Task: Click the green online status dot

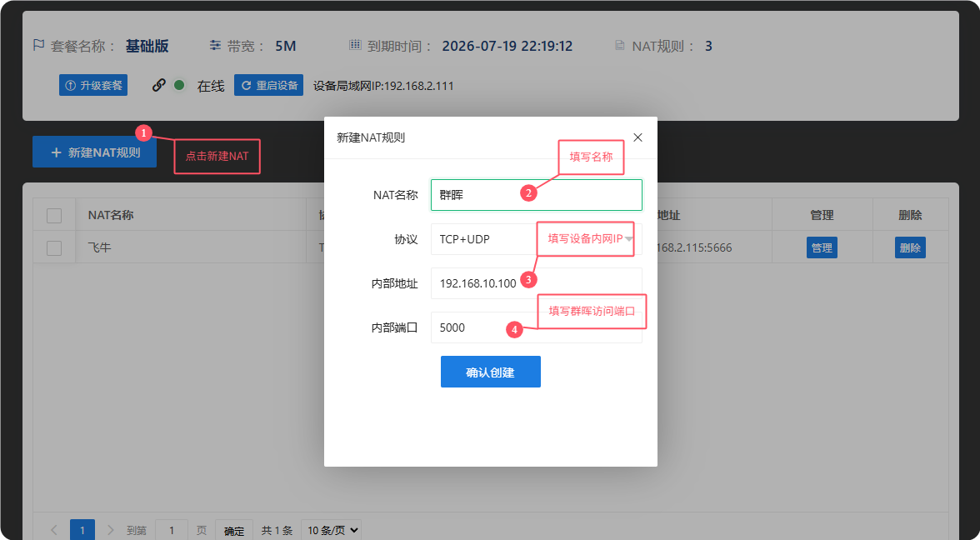Action: (x=179, y=85)
